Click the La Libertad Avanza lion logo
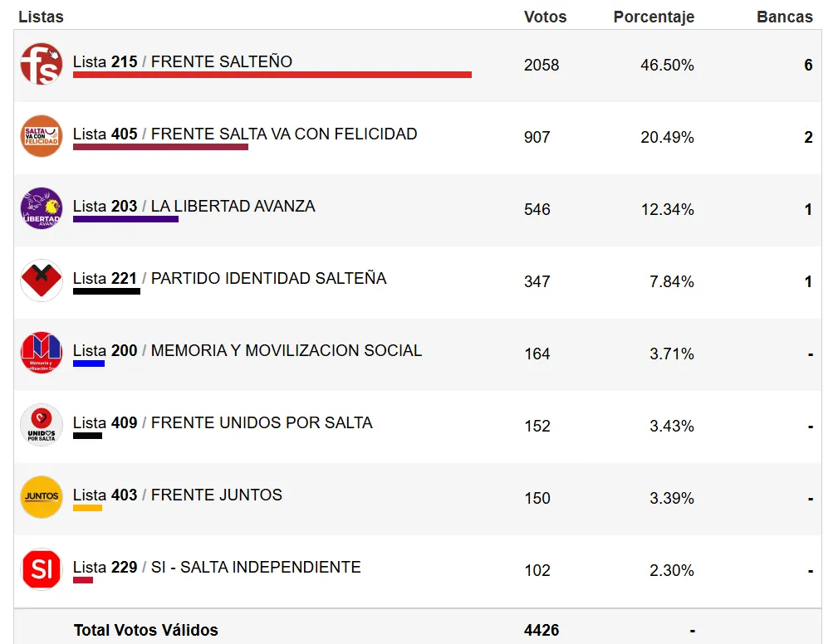Viewport: 838px width, 644px height. [42, 208]
